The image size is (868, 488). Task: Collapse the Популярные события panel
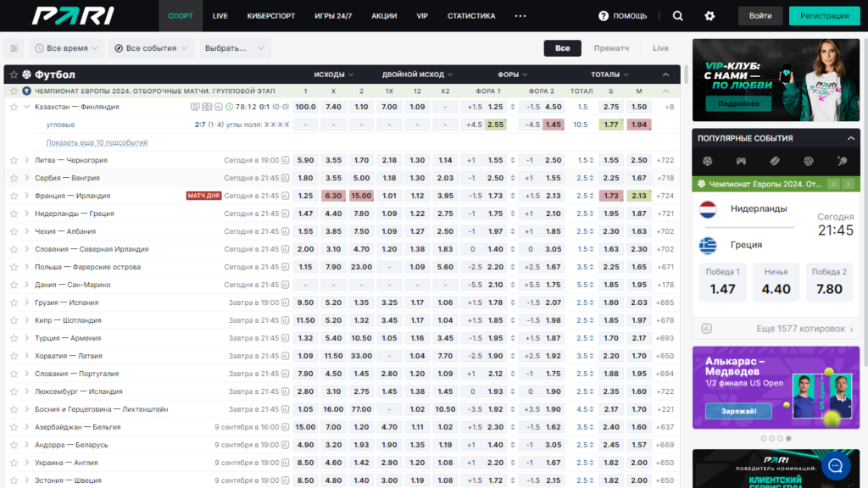click(851, 138)
